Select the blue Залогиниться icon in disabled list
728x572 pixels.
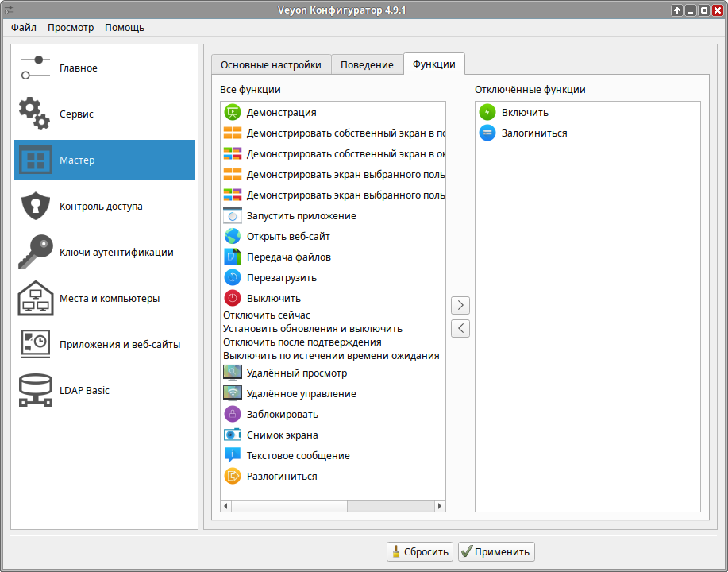(487, 133)
